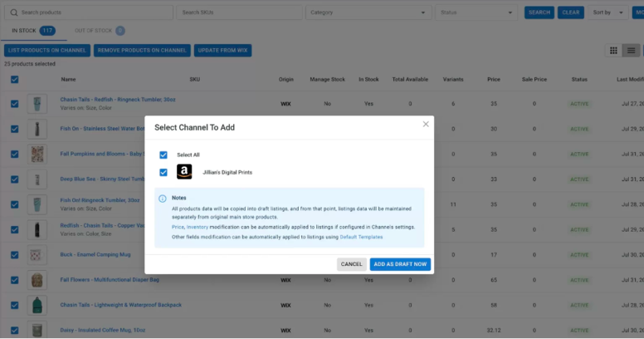The image size is (644, 339).
Task: Click the Origin column header
Action: (x=285, y=80)
